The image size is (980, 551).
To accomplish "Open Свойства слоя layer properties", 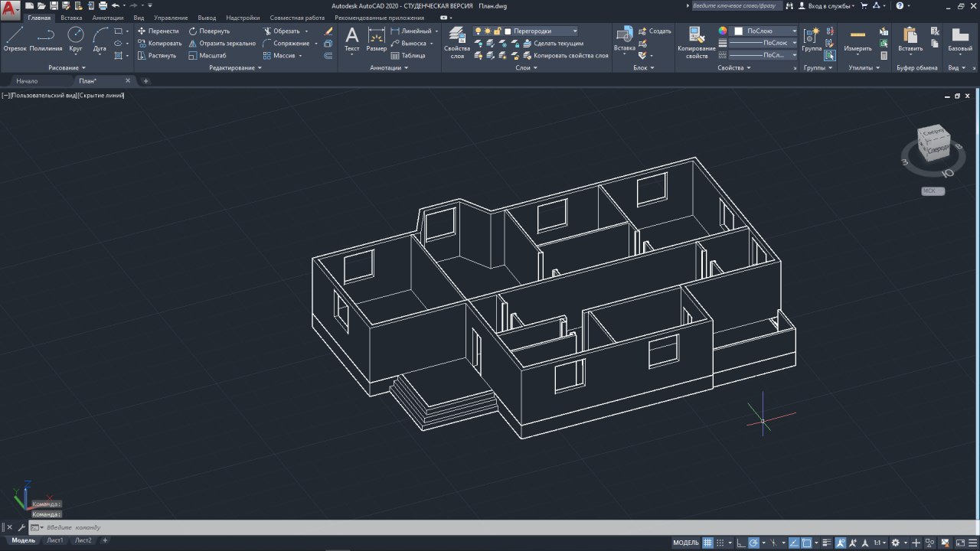I will [457, 41].
